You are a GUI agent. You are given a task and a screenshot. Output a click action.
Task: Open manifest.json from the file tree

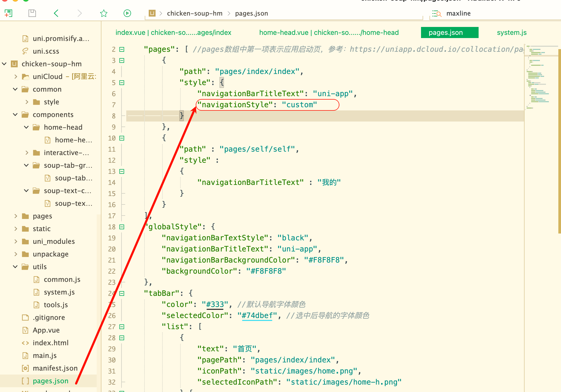pos(55,368)
